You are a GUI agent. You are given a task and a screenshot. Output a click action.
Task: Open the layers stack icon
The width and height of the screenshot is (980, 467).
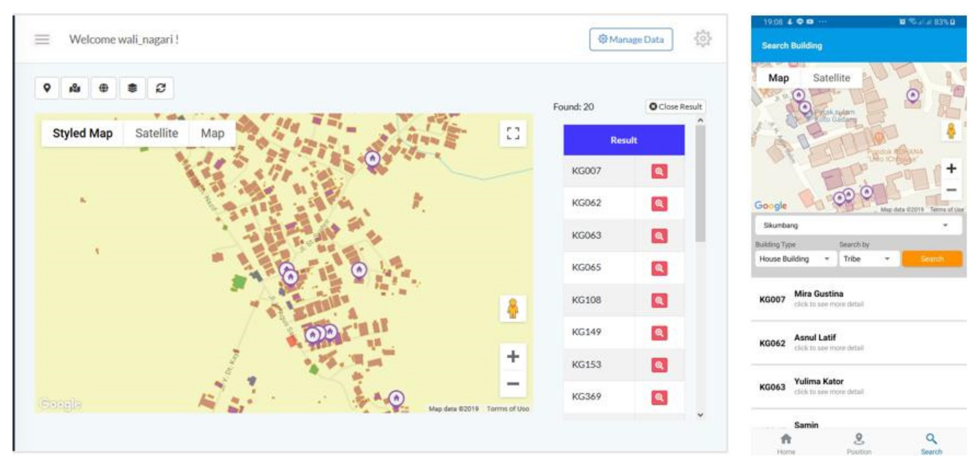(x=132, y=88)
